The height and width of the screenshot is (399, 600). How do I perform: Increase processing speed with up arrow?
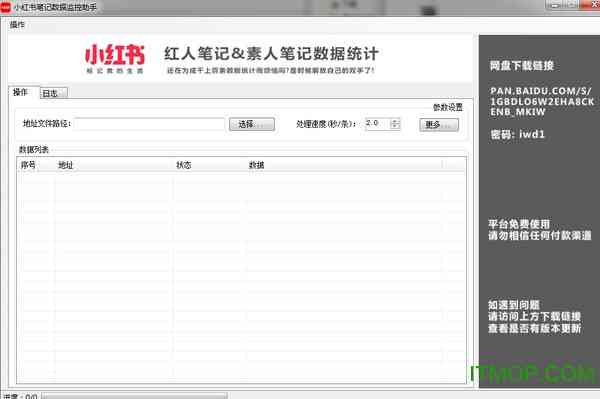tap(395, 121)
